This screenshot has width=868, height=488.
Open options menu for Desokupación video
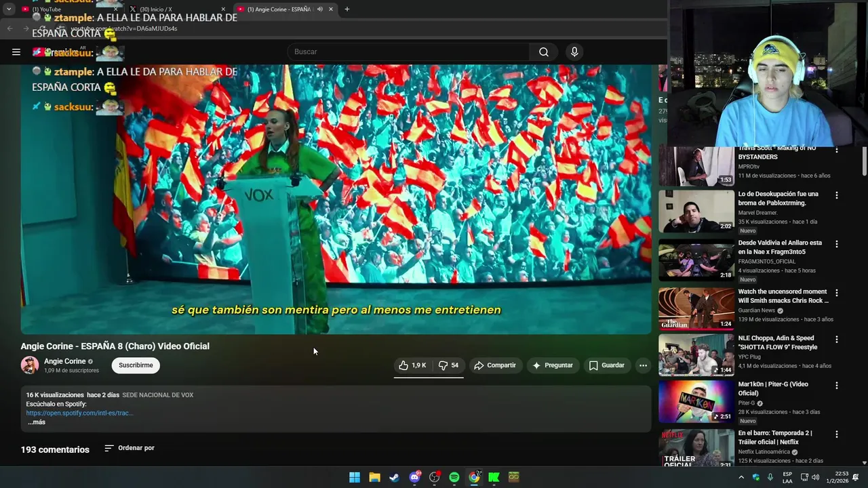pyautogui.click(x=837, y=195)
